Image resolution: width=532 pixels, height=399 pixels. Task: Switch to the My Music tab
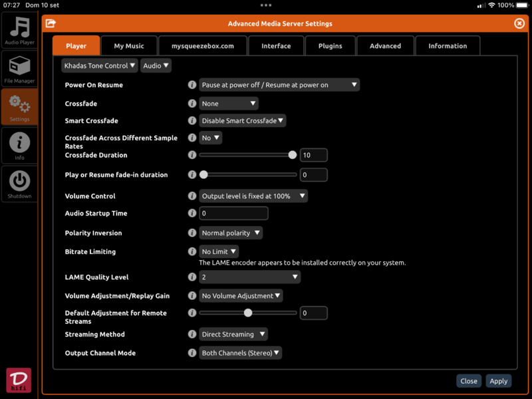[x=129, y=46]
